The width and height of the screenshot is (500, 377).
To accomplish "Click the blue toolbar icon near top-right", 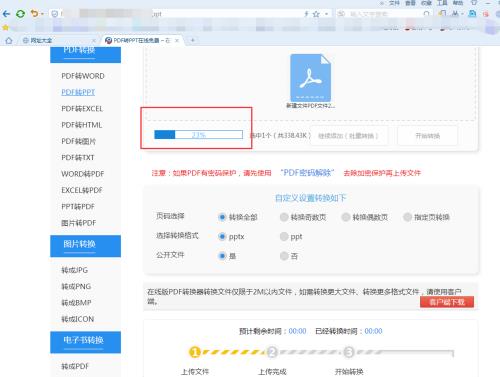I will coord(472,14).
